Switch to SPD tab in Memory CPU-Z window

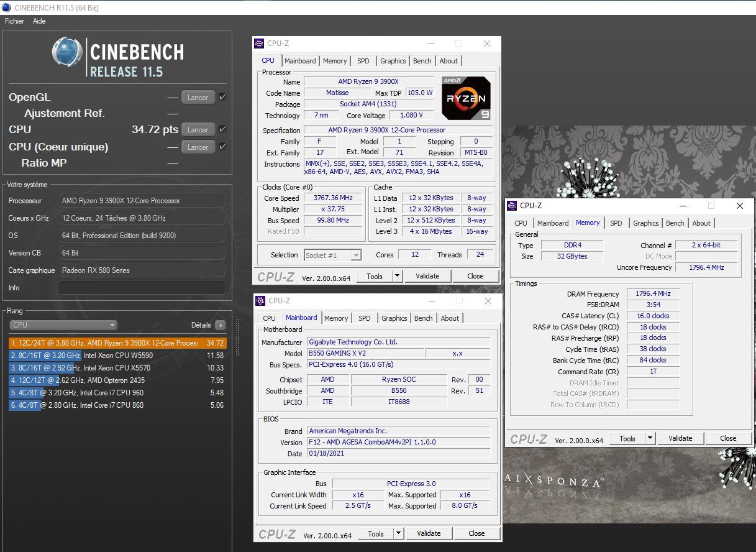point(616,223)
